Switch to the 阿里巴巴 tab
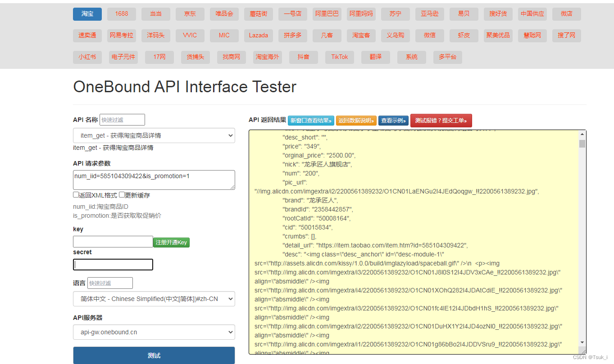This screenshot has width=614, height=364. pyautogui.click(x=327, y=14)
